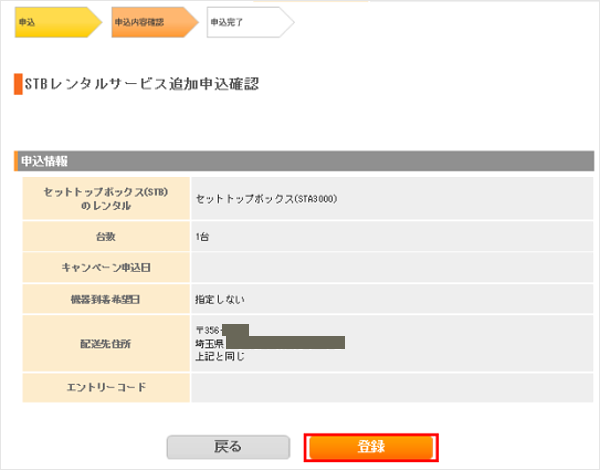Click the 台数 row label
This screenshot has height=470, width=600.
point(104,237)
